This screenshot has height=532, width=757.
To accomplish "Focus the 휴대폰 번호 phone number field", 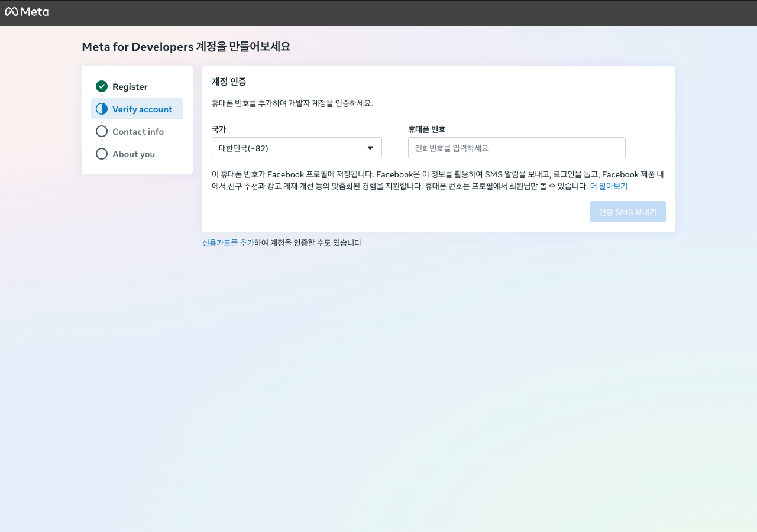I will [517, 148].
